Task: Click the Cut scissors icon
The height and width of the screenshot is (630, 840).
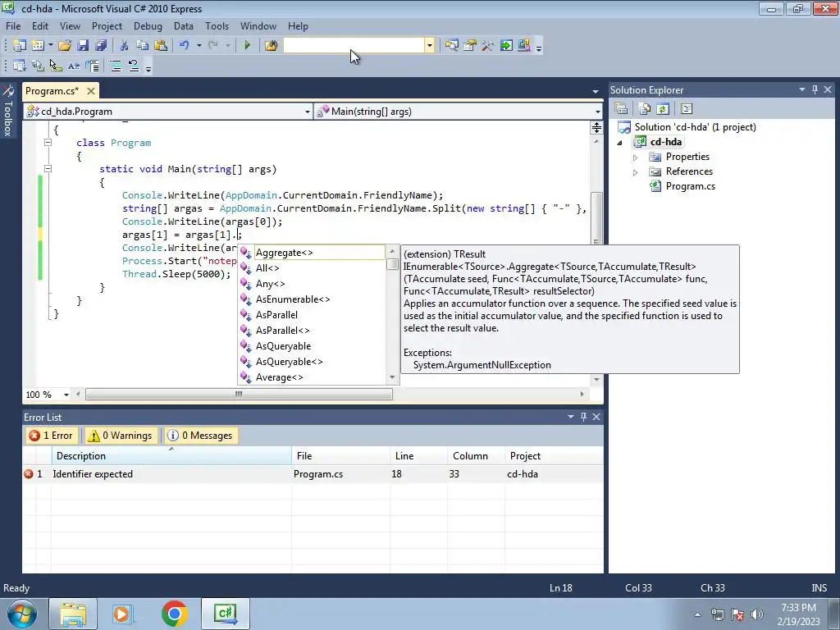Action: pyautogui.click(x=125, y=46)
